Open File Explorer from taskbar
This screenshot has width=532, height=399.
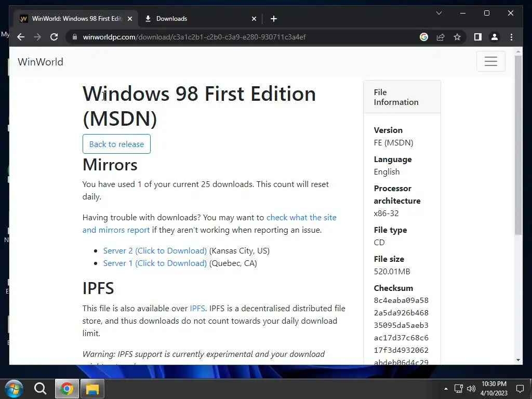[x=92, y=389]
